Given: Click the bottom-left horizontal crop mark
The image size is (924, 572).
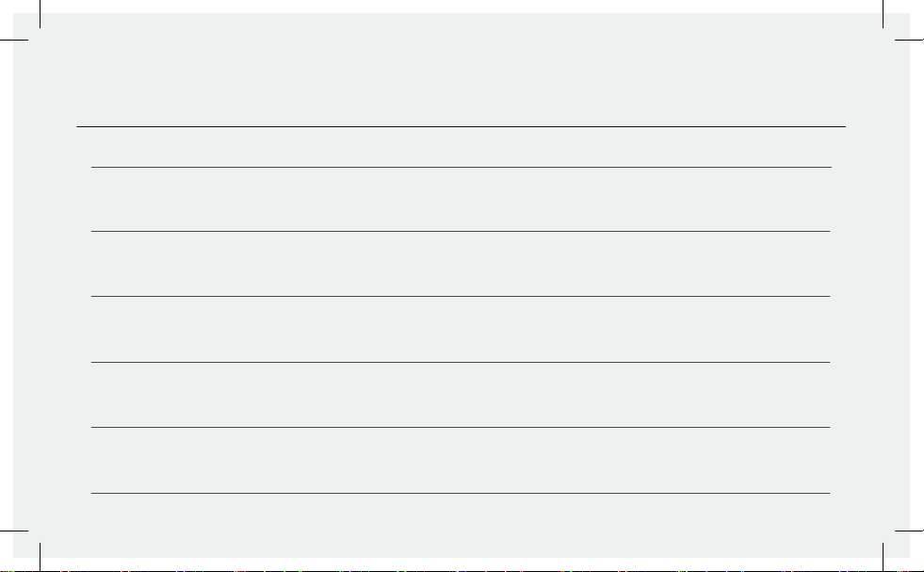Looking at the screenshot, I should click(x=14, y=531).
